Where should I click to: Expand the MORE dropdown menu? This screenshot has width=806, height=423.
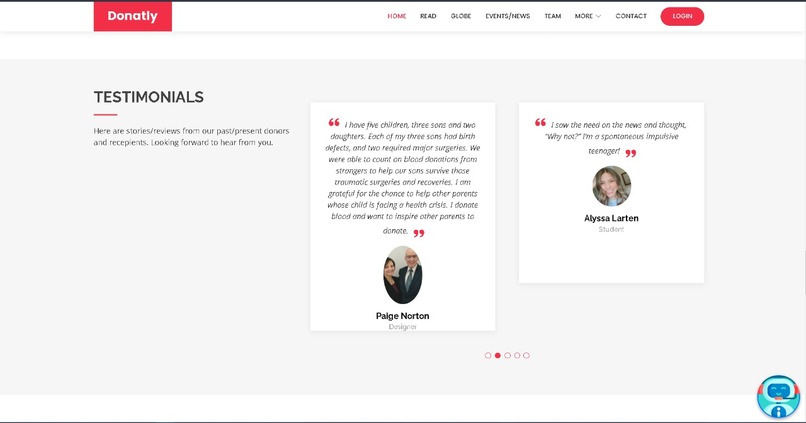tap(588, 16)
